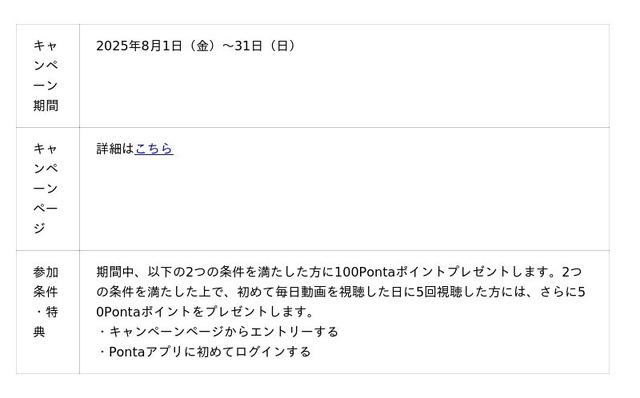Click the 0Pontaポイントをプレゼントします line

(x=205, y=312)
